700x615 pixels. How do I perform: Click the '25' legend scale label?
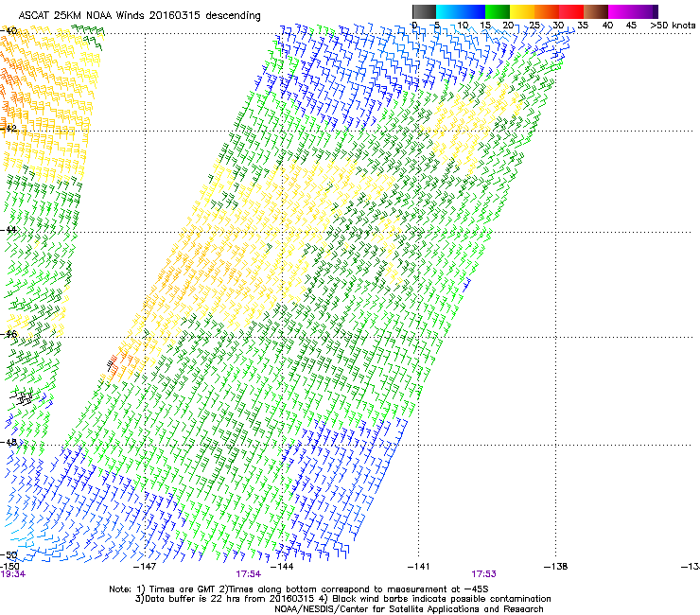(x=534, y=26)
